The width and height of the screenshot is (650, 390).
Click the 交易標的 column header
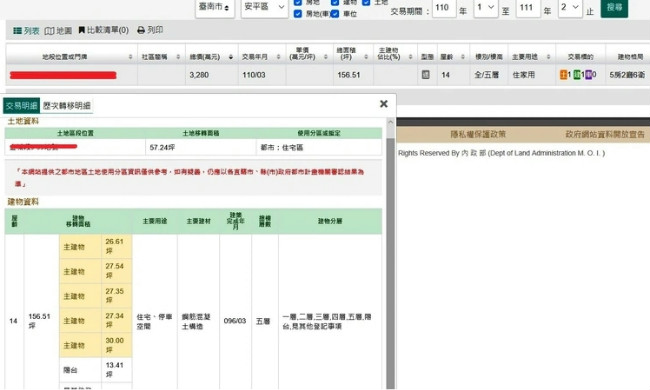pyautogui.click(x=580, y=57)
